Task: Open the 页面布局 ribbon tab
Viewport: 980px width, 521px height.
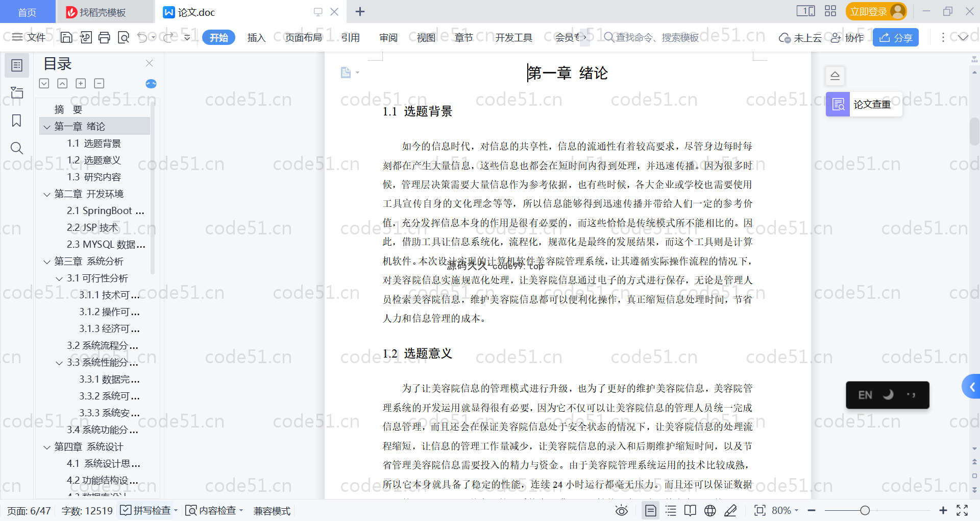Action: tap(303, 37)
